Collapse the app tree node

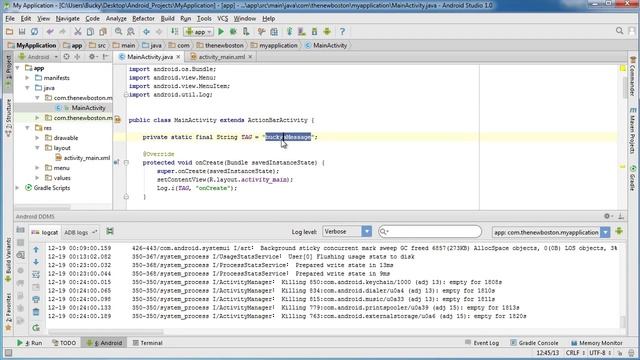point(18,68)
